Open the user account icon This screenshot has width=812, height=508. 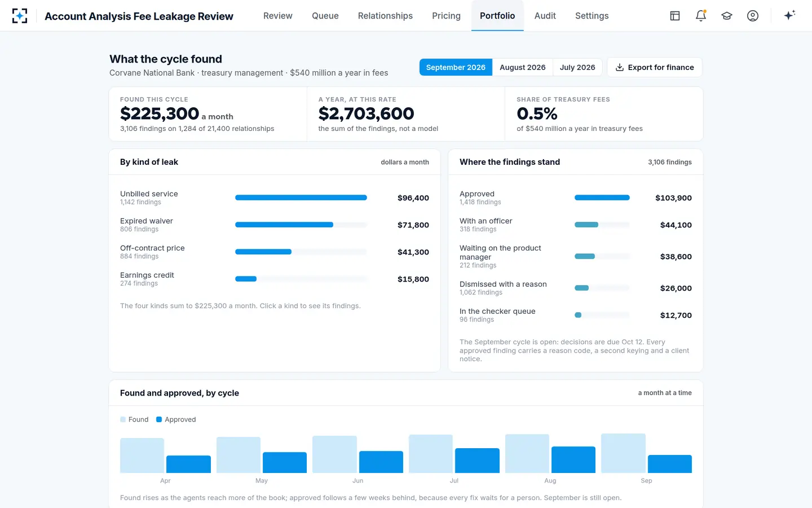click(753, 16)
